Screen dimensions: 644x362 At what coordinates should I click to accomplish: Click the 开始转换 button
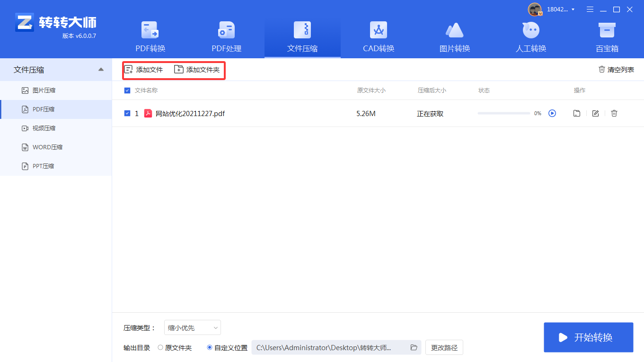pos(589,337)
